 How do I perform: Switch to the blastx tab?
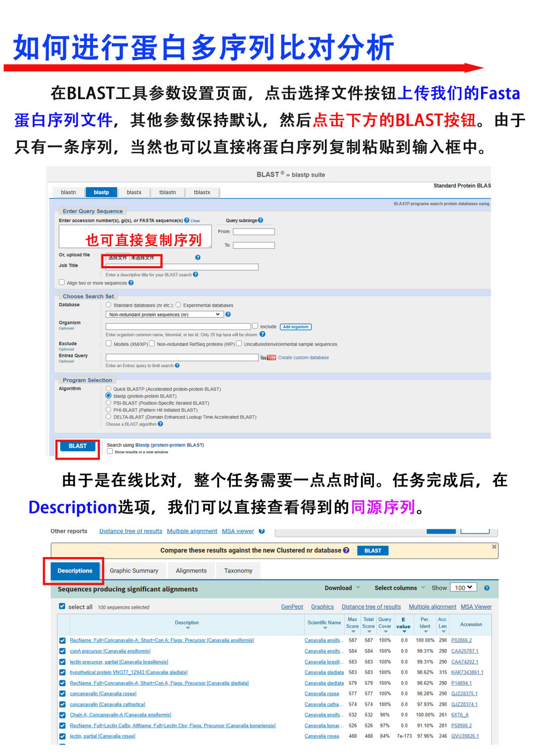134,192
